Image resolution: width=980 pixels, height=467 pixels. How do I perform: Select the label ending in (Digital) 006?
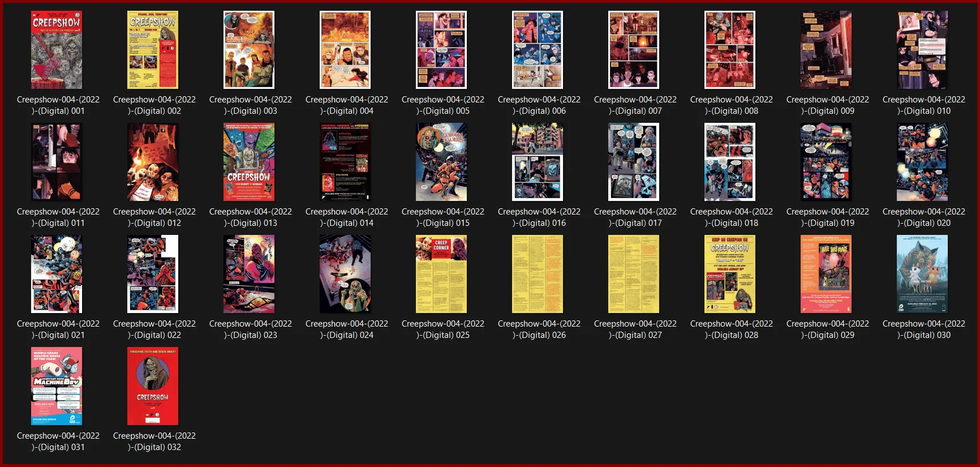click(x=539, y=105)
